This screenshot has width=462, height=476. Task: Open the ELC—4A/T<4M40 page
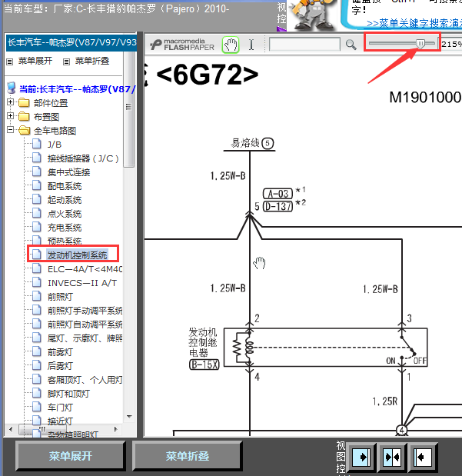coord(85,269)
